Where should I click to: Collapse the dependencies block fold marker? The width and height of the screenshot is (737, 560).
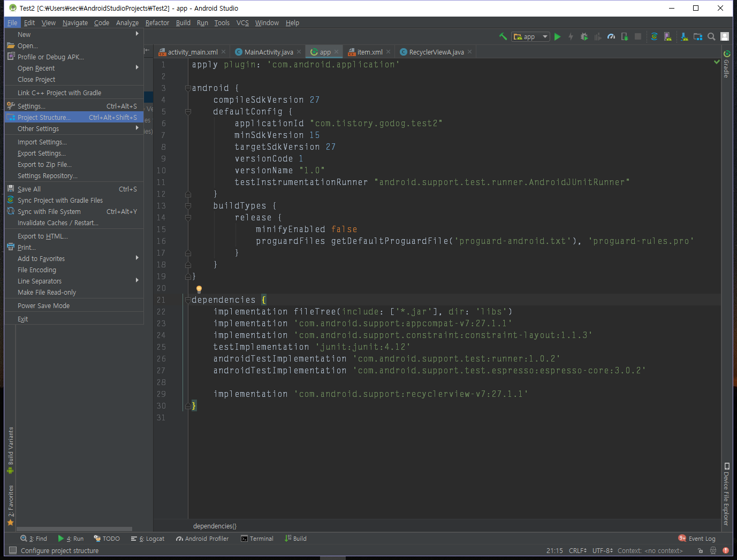(188, 300)
